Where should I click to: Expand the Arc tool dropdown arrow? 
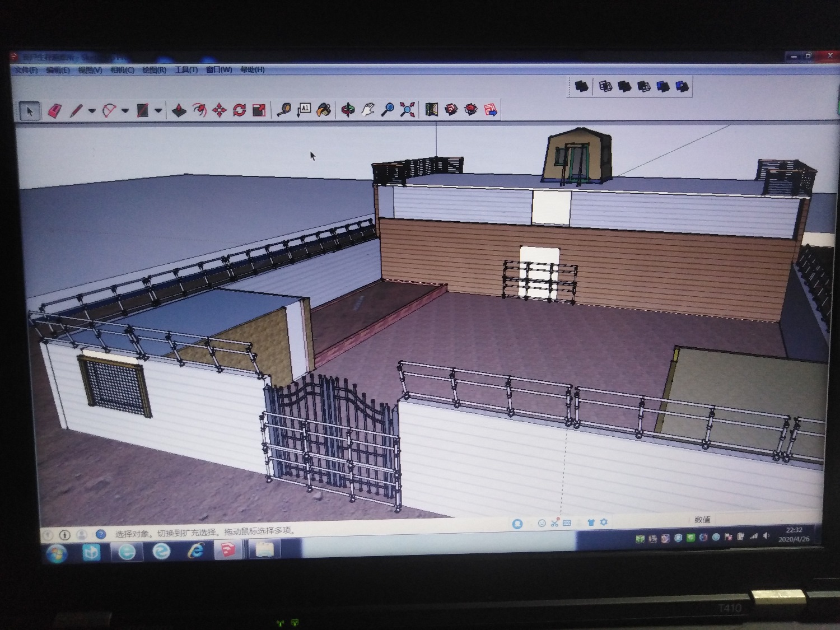(125, 111)
